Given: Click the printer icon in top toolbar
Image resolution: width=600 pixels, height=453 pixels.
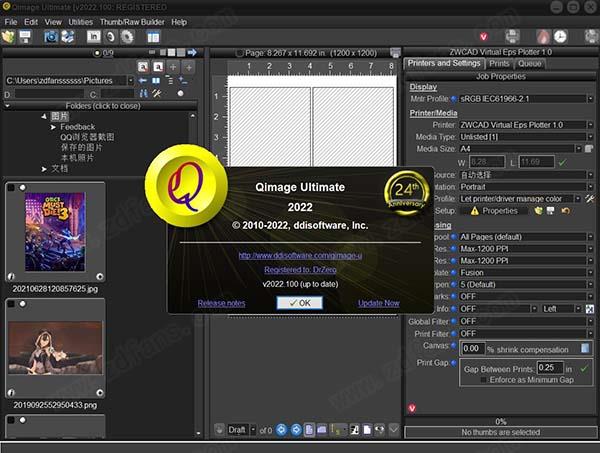Looking at the screenshot, I should (x=512, y=37).
